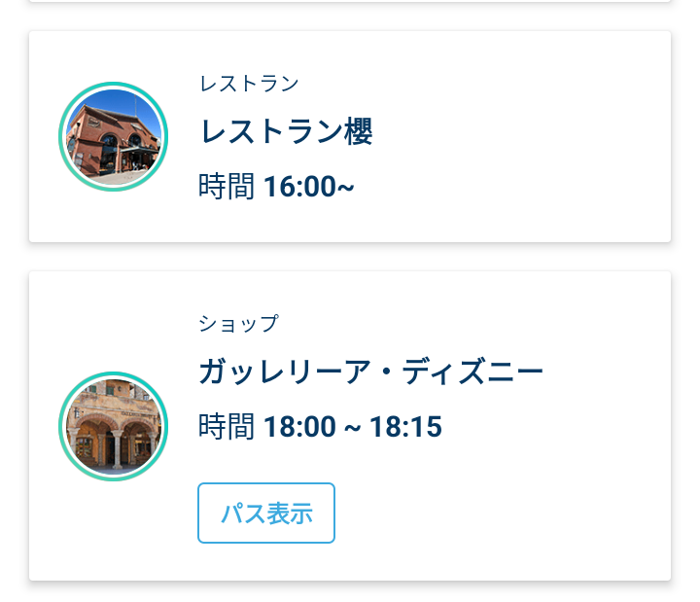The width and height of the screenshot is (700, 602).
Task: Tap the レストラン櫻 building thumbnail
Action: pyautogui.click(x=114, y=137)
